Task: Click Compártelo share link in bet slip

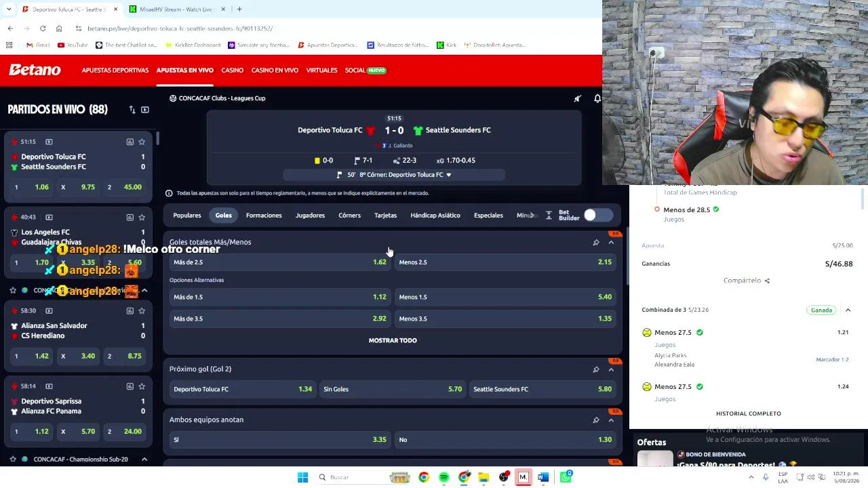Action: click(747, 281)
